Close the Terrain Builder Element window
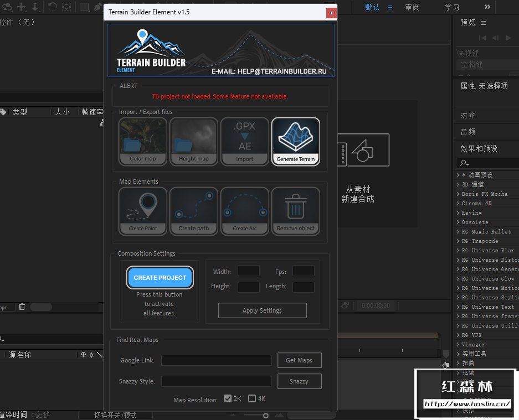This screenshot has height=420, width=519. pos(331,13)
